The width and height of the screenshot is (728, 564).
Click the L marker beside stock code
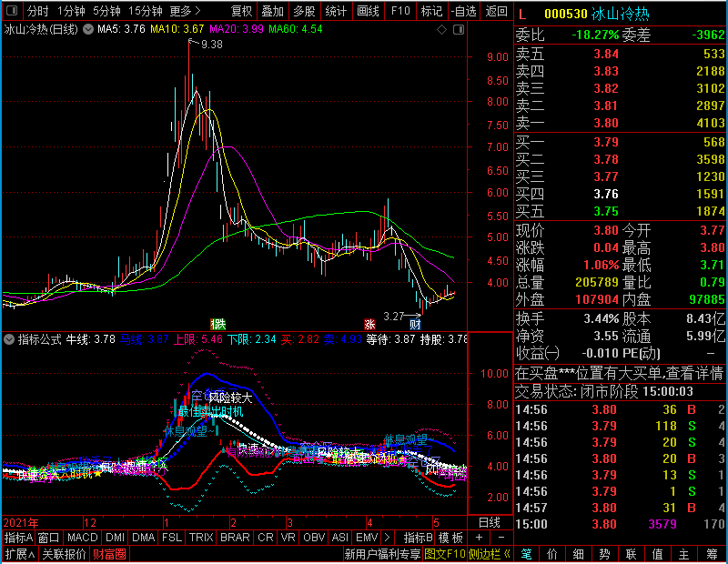522,15
